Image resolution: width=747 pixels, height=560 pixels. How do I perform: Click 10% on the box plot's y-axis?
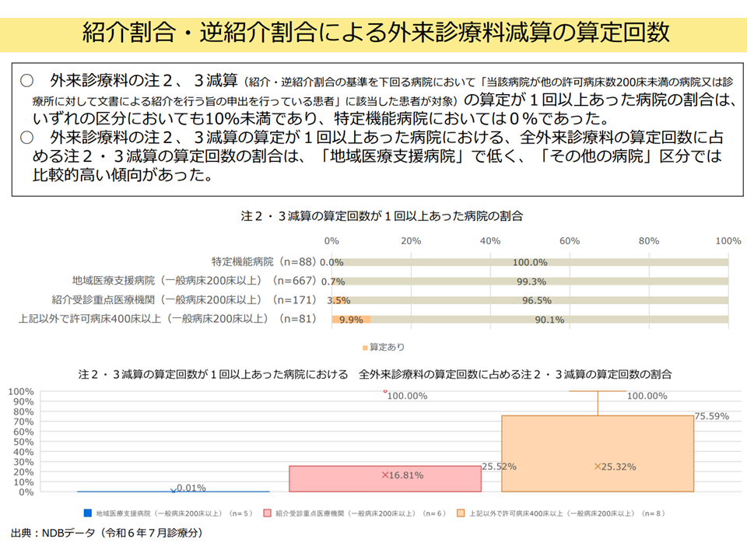click(x=23, y=482)
